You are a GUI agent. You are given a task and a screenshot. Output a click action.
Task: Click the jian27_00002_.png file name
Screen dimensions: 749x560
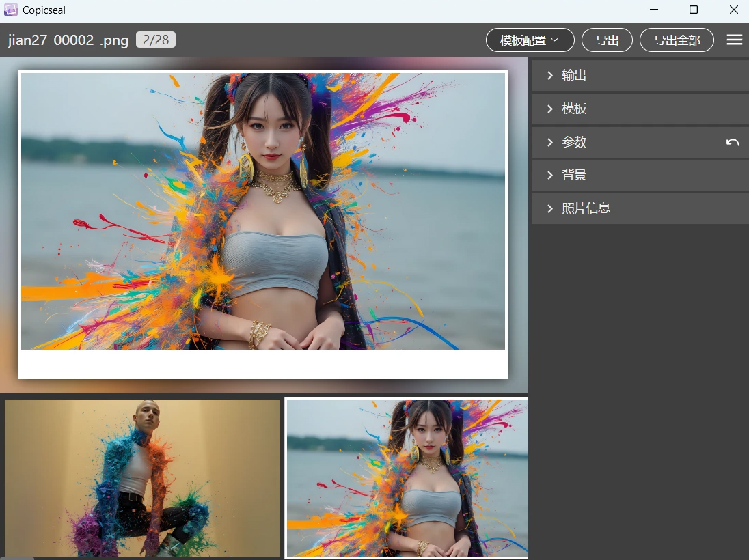pos(68,40)
